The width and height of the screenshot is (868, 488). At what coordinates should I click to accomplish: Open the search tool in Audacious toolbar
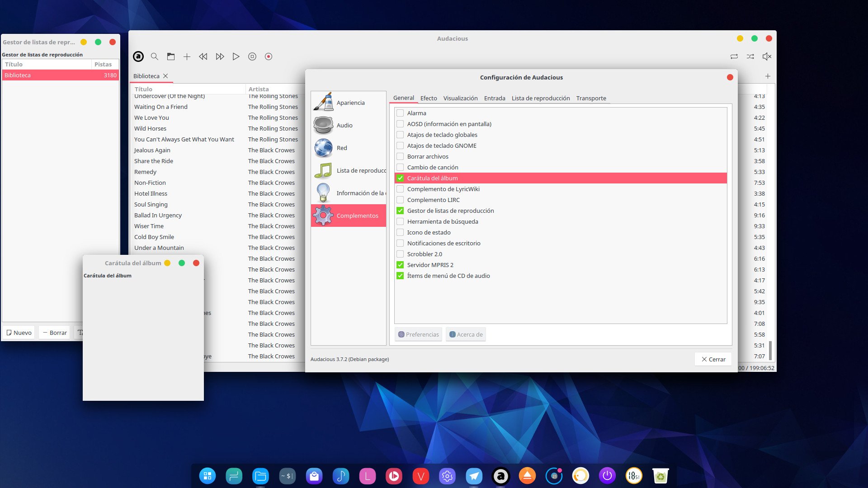point(155,56)
